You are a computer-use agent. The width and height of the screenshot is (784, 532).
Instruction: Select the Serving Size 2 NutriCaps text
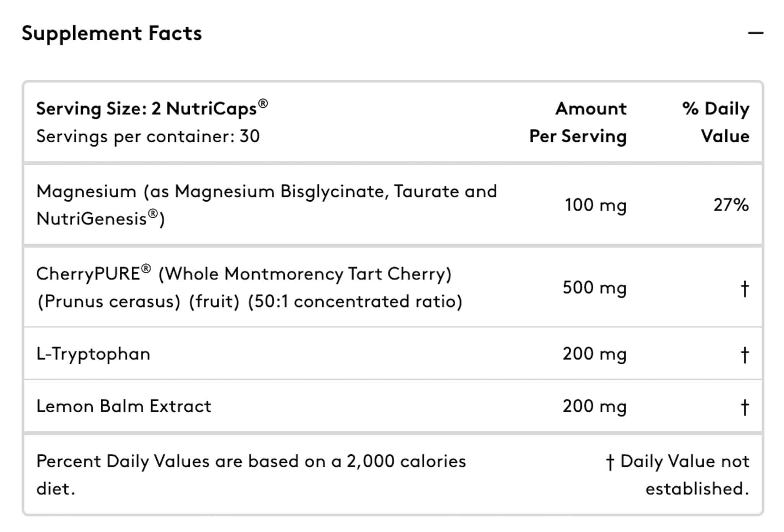point(152,108)
